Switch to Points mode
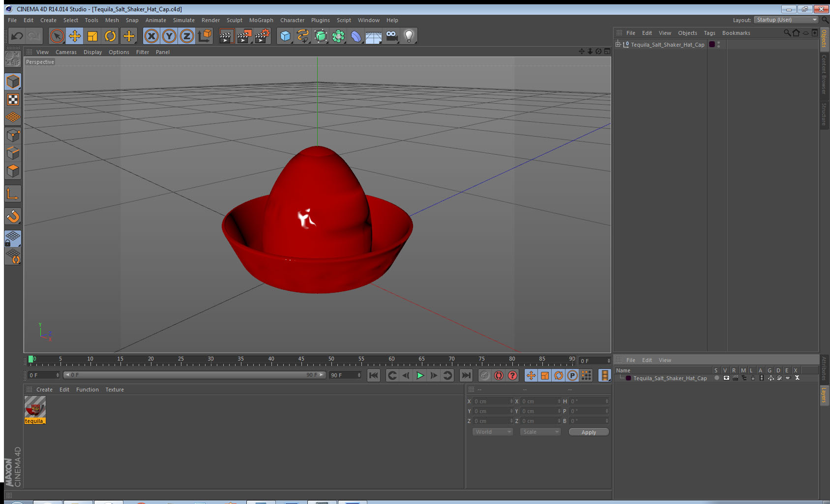 click(13, 136)
